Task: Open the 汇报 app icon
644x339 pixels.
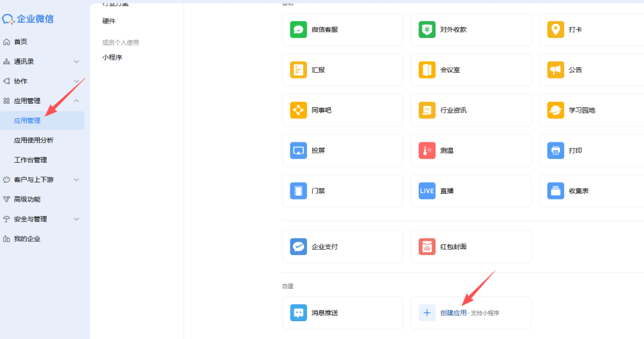Action: point(299,70)
